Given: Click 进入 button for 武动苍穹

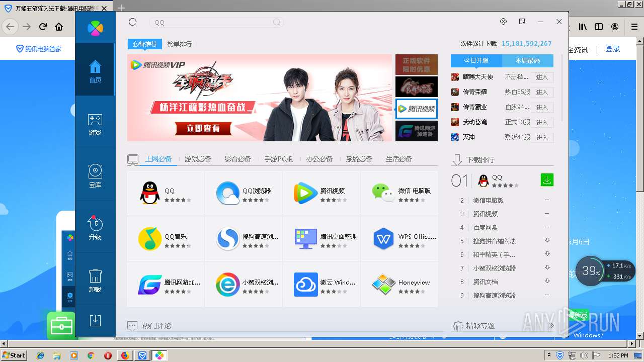Looking at the screenshot, I should (x=542, y=123).
